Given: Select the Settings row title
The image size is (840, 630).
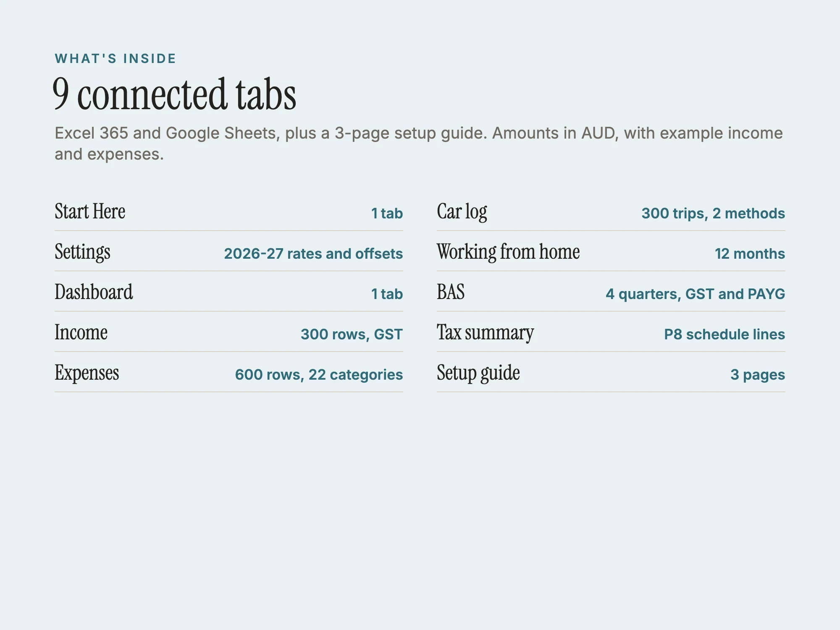Looking at the screenshot, I should click(82, 252).
